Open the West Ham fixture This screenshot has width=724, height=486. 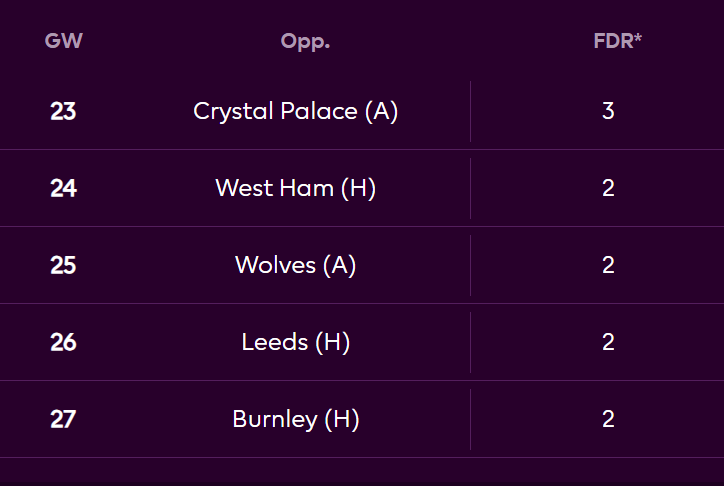[x=295, y=188]
